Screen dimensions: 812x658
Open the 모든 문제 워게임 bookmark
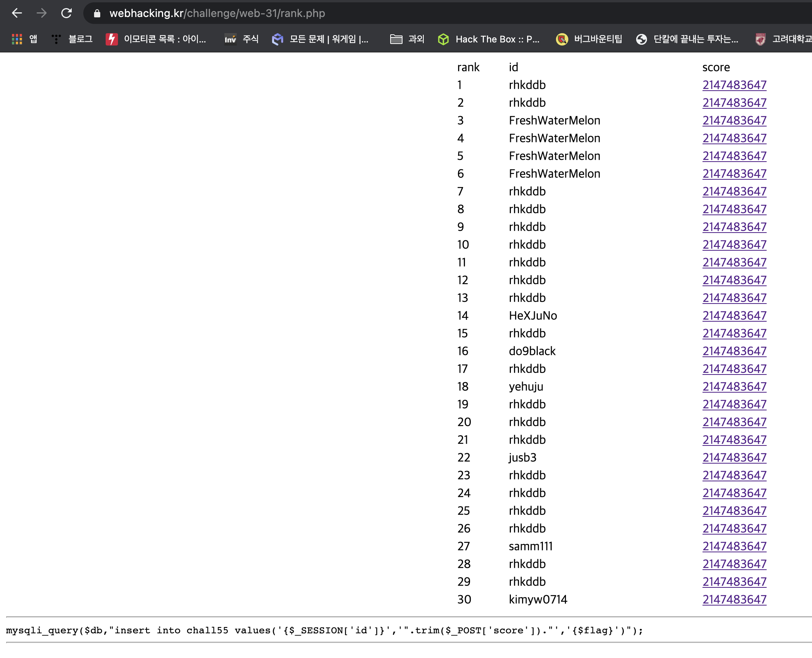[320, 39]
